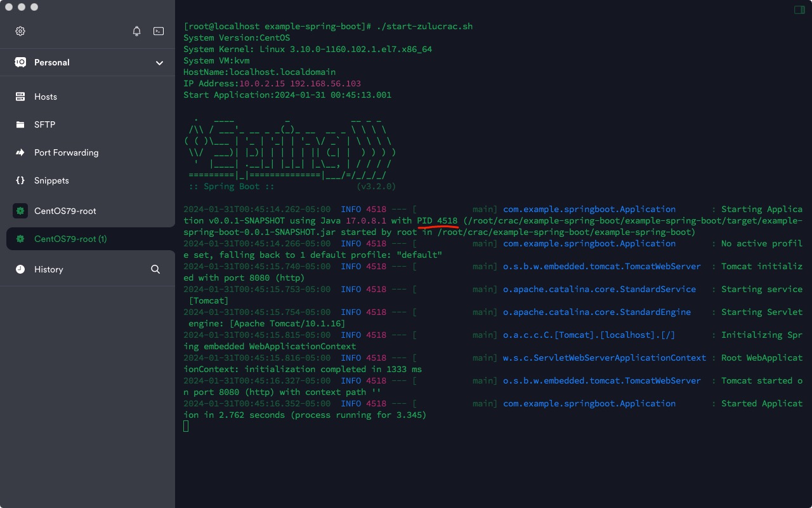
Task: Click 'initialization completed in 1333 ms' text
Action: (333, 370)
